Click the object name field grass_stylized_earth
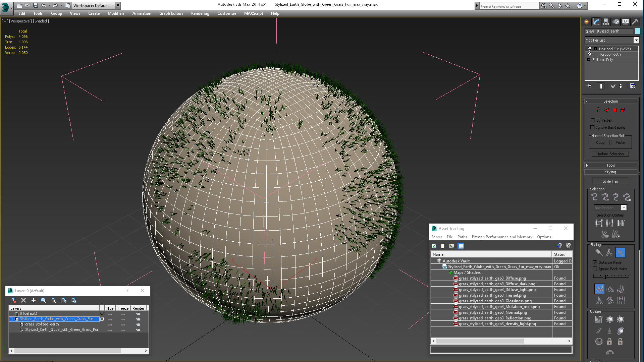Screen dimensions: 644x362 [609, 31]
